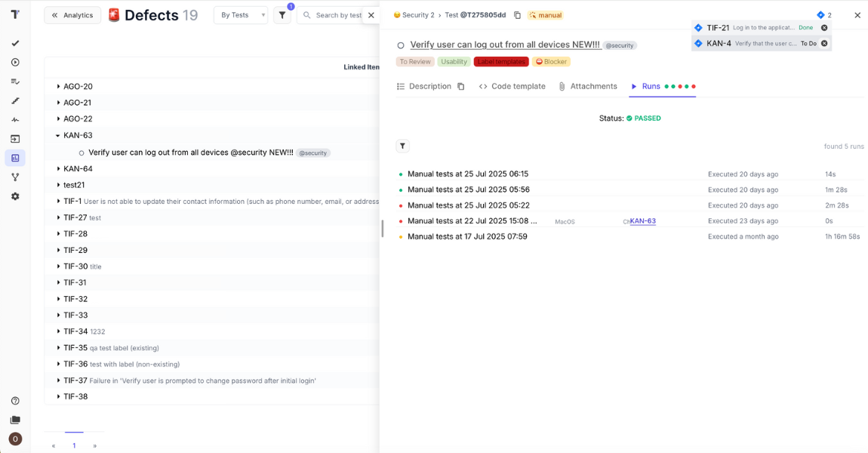Screen dimensions: 868x453
Task: Click the Defects panel icon in sidebar
Action: tap(15, 158)
